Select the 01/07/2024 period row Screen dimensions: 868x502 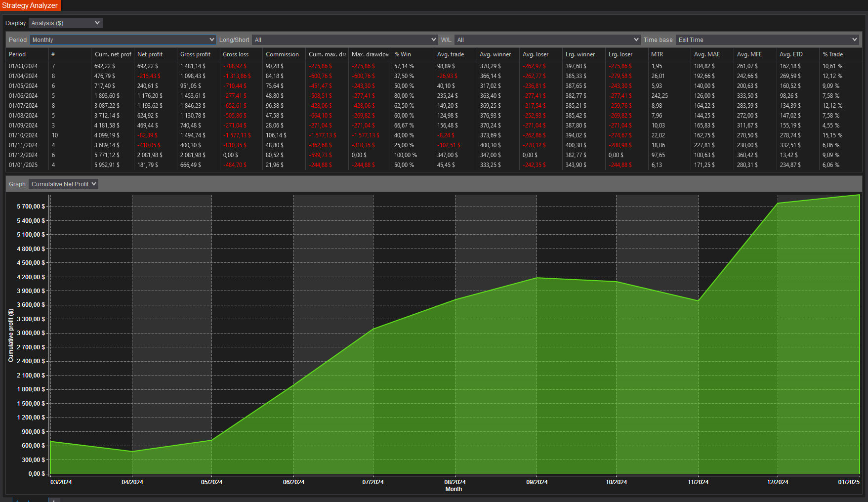pyautogui.click(x=434, y=106)
